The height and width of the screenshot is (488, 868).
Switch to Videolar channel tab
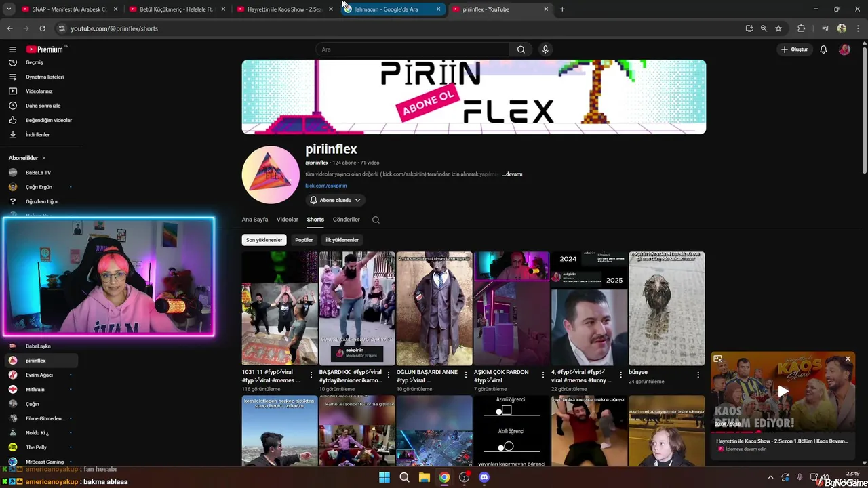(288, 220)
